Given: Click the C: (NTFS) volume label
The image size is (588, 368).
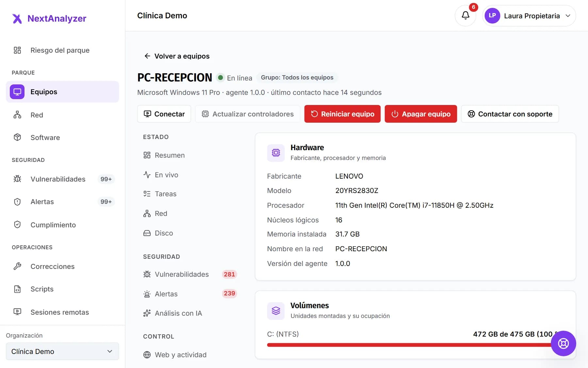Looking at the screenshot, I should coord(283,334).
